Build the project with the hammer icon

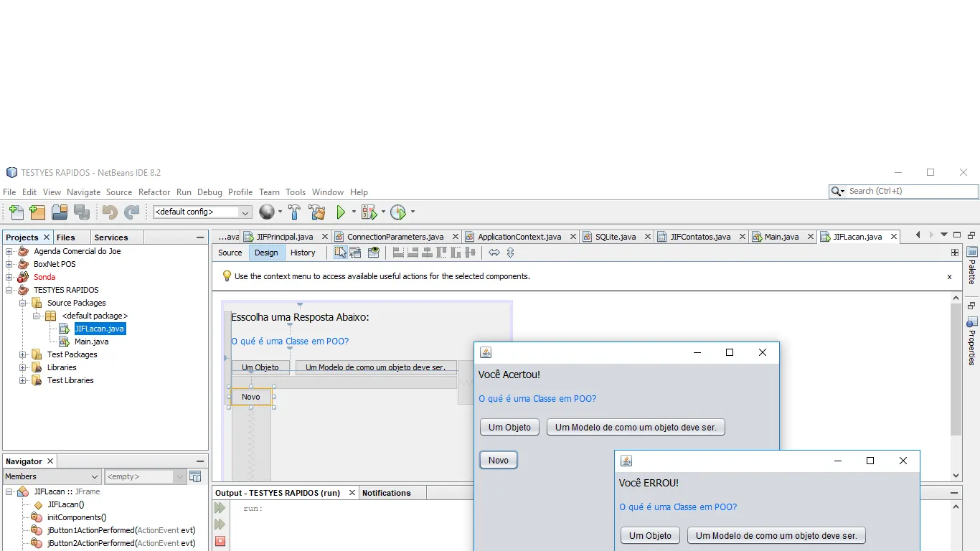point(294,212)
